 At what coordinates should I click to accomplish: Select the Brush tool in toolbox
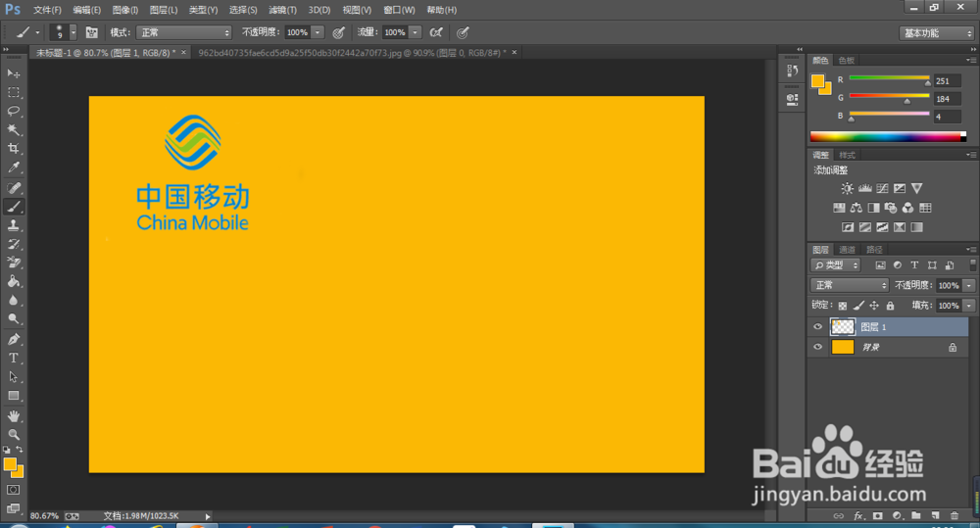(x=13, y=206)
